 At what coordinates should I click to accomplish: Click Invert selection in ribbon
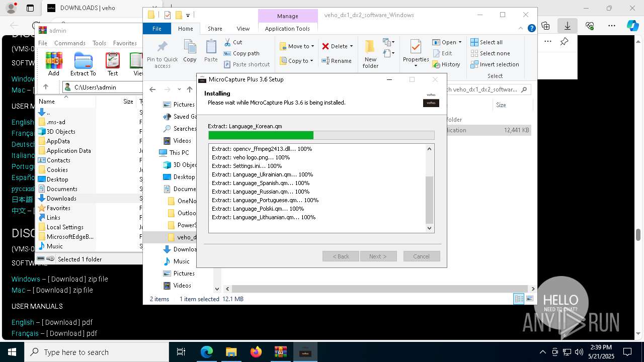tap(495, 64)
